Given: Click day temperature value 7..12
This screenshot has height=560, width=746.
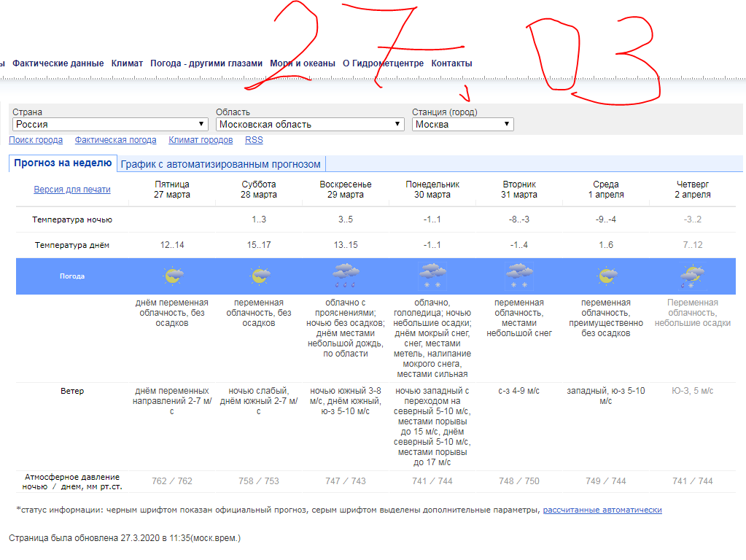Looking at the screenshot, I should tap(693, 245).
